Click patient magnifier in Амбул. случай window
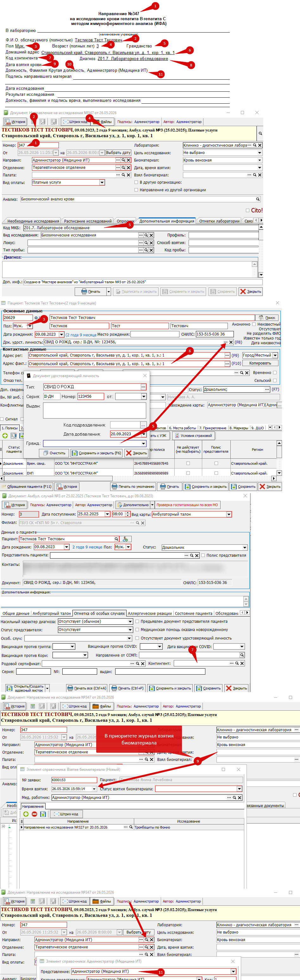Screen dimensions: 300x980 click(x=116, y=539)
